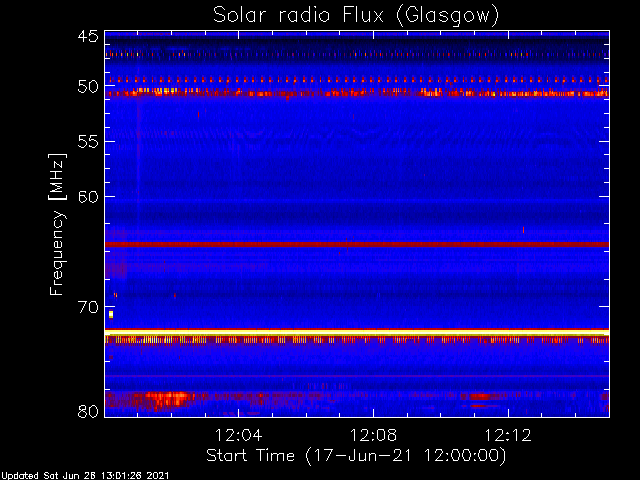Click the 80 frequency tick label
This screenshot has height=480, width=640.
[88, 411]
